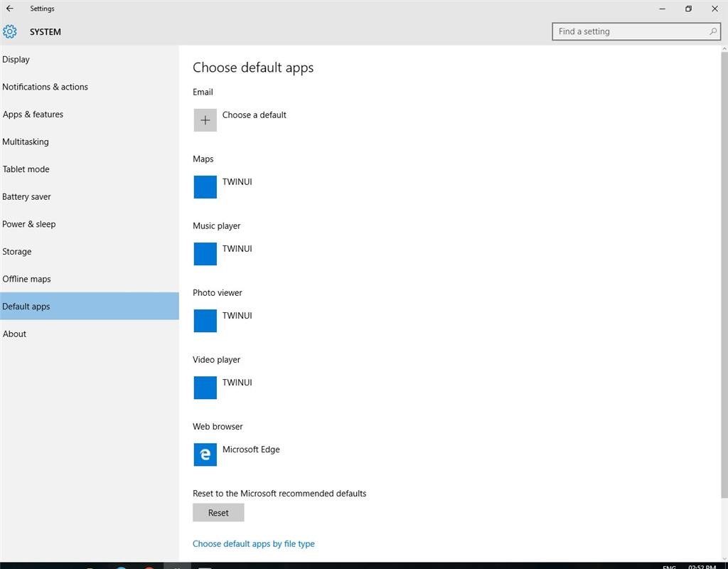The height and width of the screenshot is (569, 728).
Task: Click the SYSTEM gear icon
Action: (x=10, y=31)
